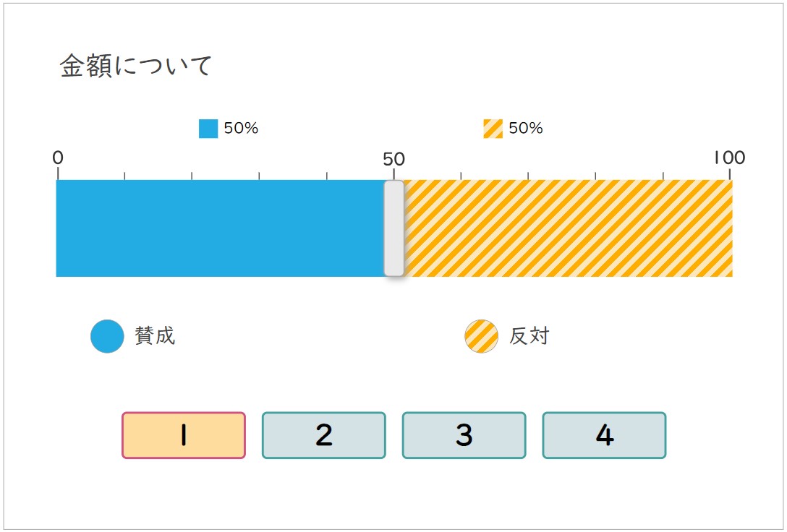Click the small blue 50% legend square
Screen dimensions: 787x532
[x=208, y=129]
